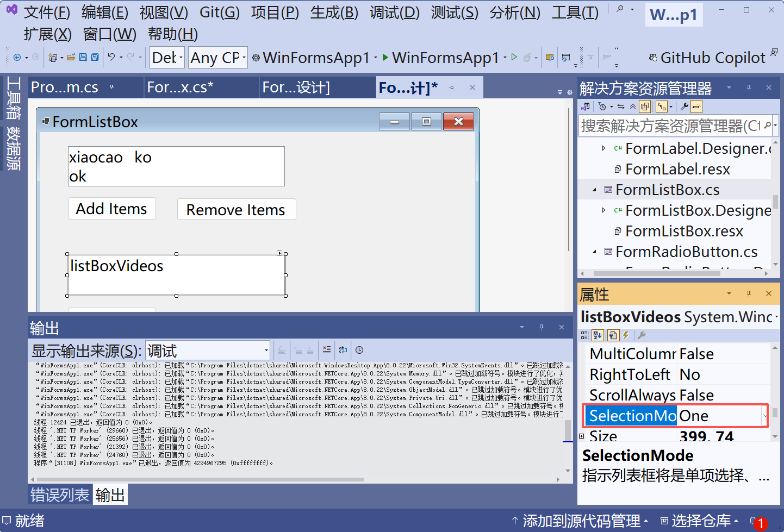Select the listBoxVideos control on the form
Image resolution: width=784 pixels, height=532 pixels.
176,275
